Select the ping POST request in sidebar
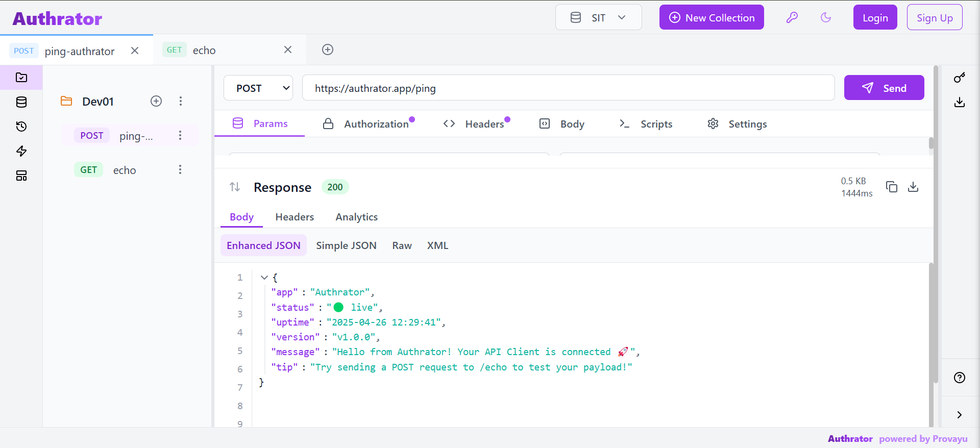Screen dimensions: 980x448 point(130,135)
